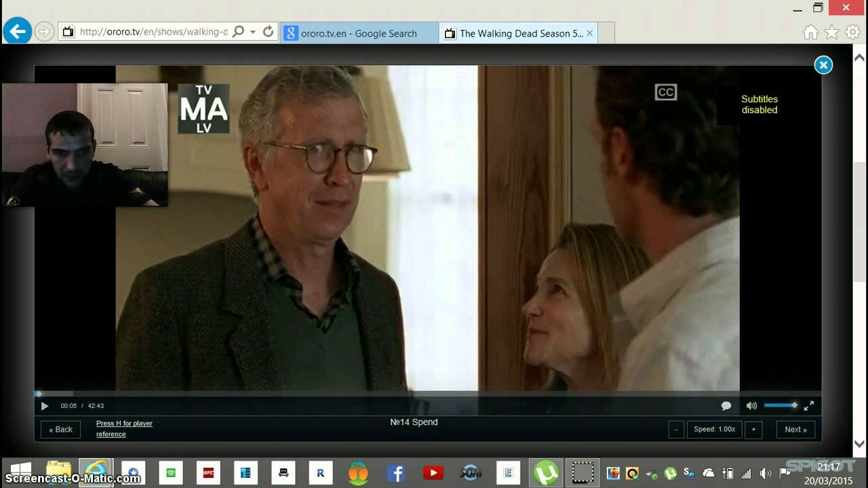Close the video player overlay
The height and width of the screenshot is (488, 868).
point(823,65)
